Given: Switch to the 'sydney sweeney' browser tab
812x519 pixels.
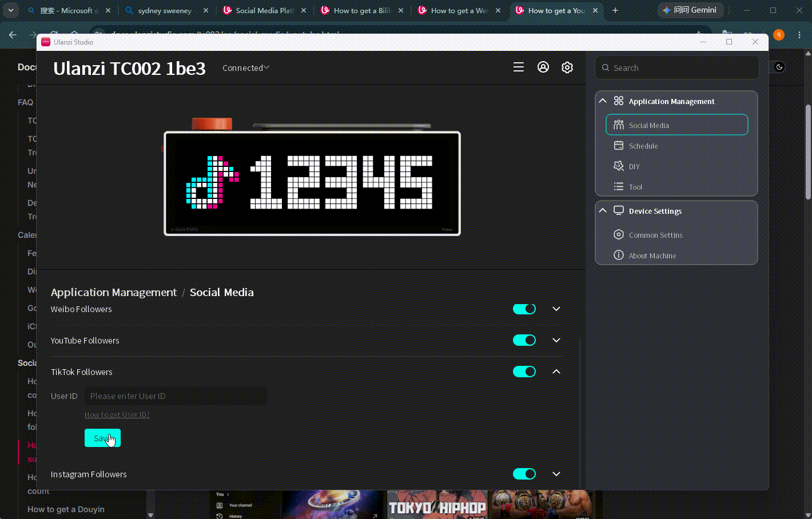Looking at the screenshot, I should click(x=165, y=10).
